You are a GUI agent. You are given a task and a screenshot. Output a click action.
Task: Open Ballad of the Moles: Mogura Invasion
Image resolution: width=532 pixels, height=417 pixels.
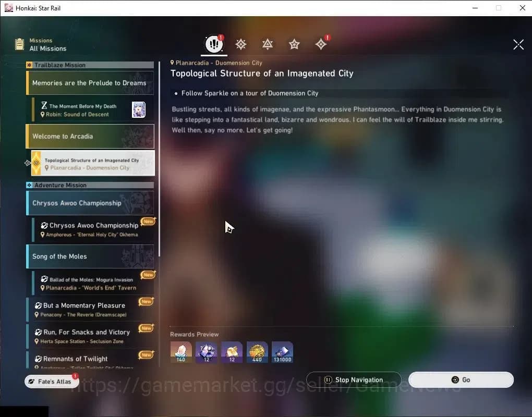point(93,283)
